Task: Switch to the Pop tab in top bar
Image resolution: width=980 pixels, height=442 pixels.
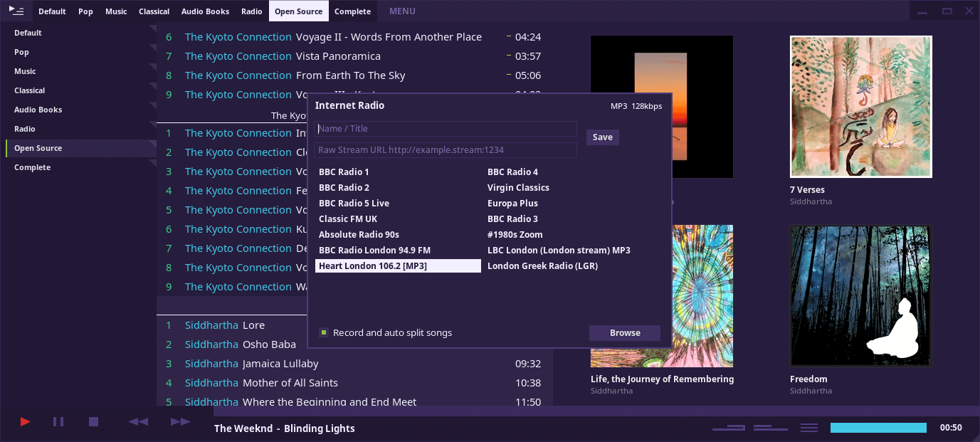Action: (x=85, y=11)
